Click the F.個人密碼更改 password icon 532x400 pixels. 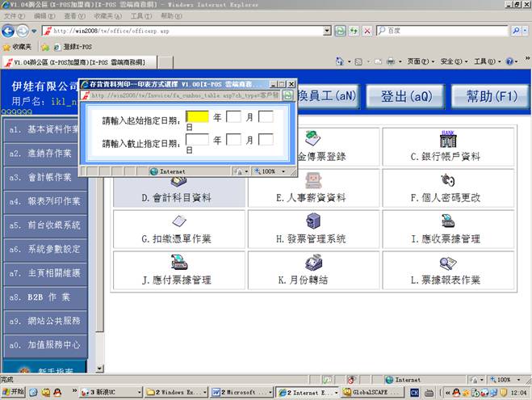446,180
